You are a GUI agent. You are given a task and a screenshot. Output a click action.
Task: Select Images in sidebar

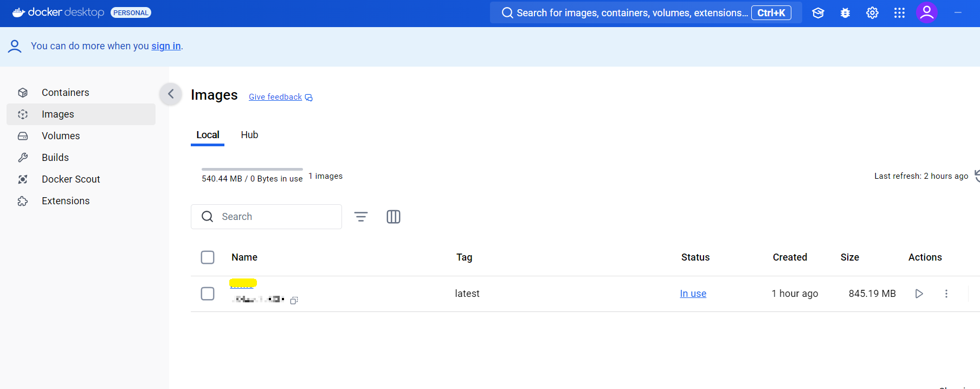(x=81, y=114)
